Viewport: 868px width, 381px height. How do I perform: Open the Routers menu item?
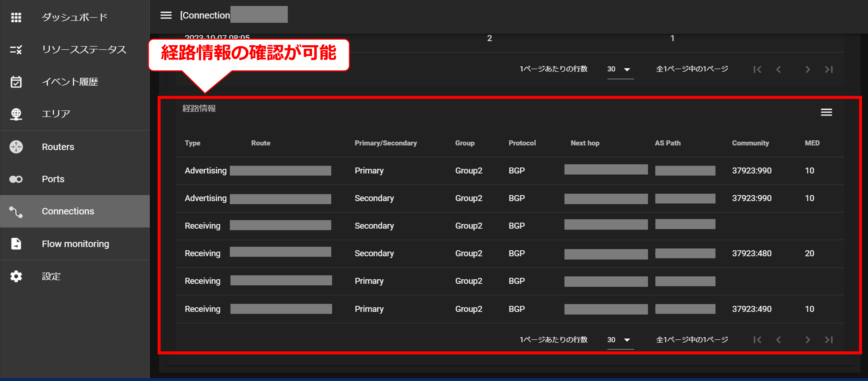click(58, 147)
